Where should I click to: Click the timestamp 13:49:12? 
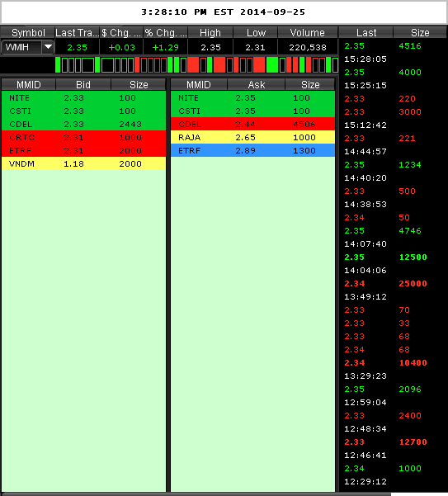pyautogui.click(x=365, y=297)
